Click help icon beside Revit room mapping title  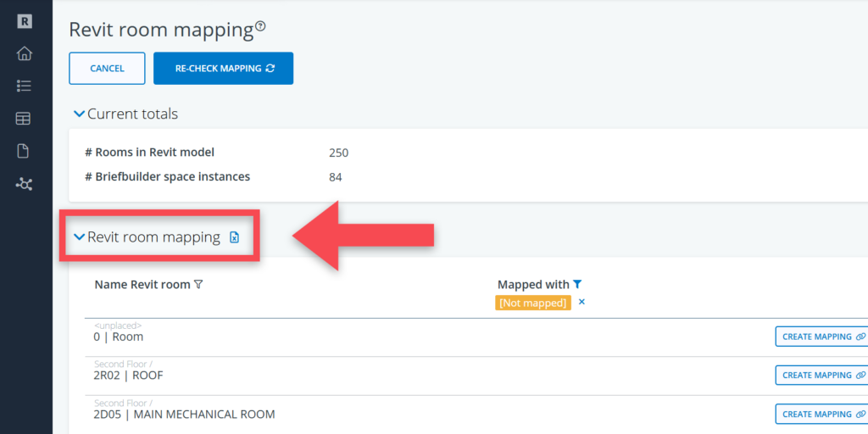(x=260, y=26)
